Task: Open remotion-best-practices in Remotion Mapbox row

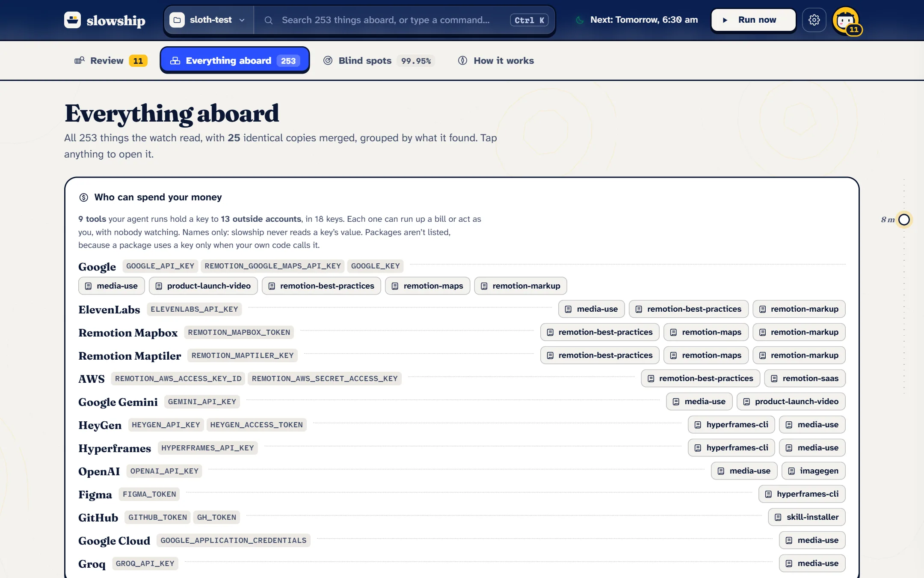Action: pyautogui.click(x=599, y=332)
